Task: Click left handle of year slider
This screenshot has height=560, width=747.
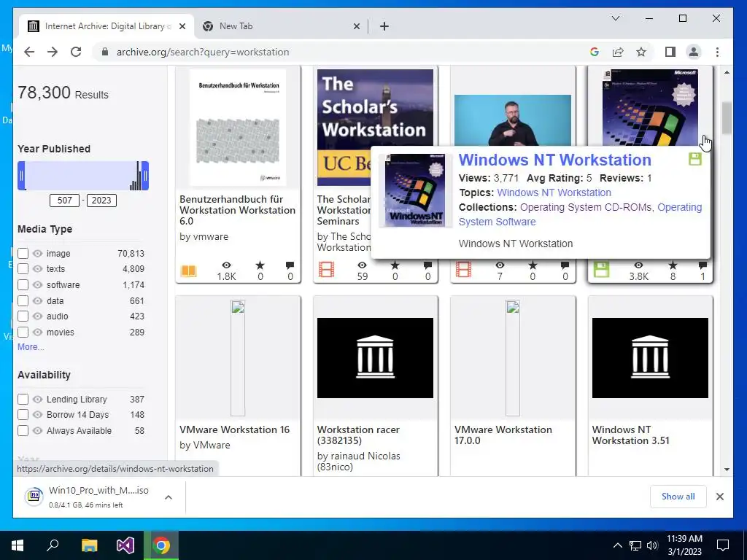Action: (21, 176)
